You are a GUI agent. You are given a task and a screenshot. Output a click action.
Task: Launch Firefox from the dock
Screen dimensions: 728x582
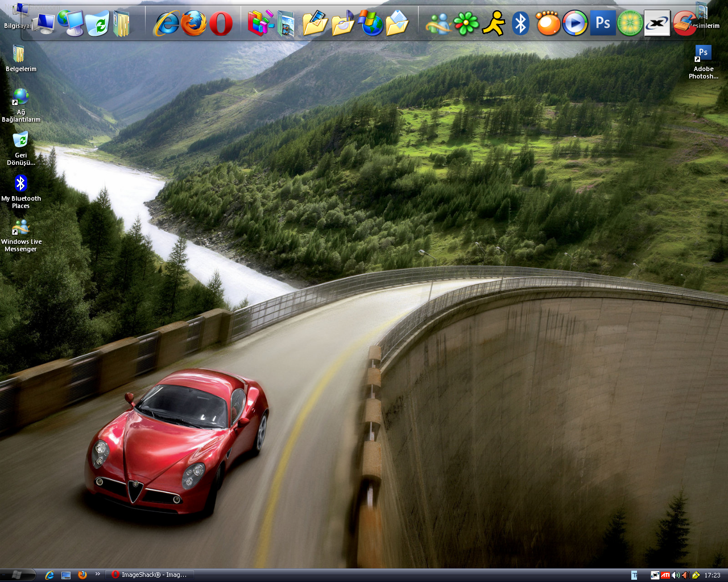pos(193,24)
